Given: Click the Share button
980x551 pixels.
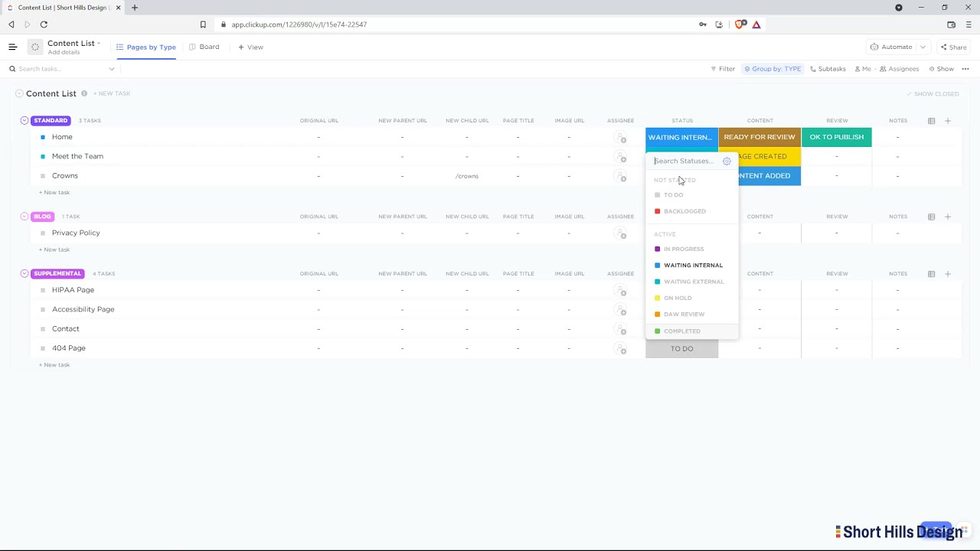Looking at the screenshot, I should 954,47.
